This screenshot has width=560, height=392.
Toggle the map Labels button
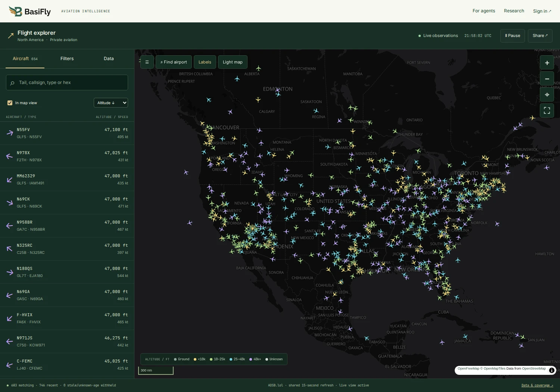[205, 62]
